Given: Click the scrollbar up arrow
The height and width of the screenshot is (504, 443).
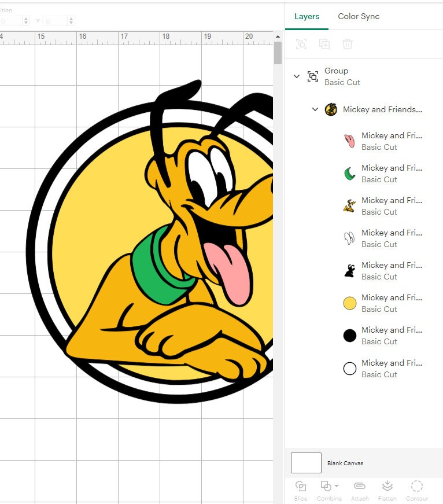Looking at the screenshot, I should pyautogui.click(x=278, y=36).
